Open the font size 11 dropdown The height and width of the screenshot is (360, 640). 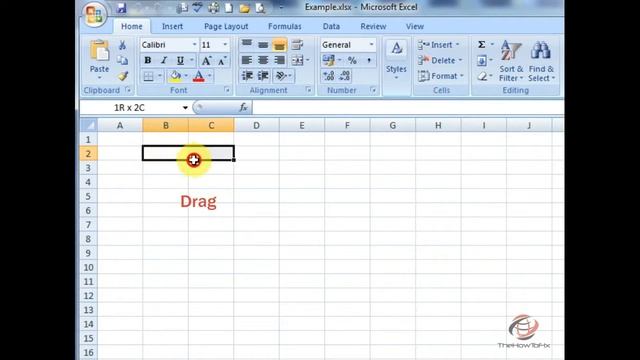point(225,44)
